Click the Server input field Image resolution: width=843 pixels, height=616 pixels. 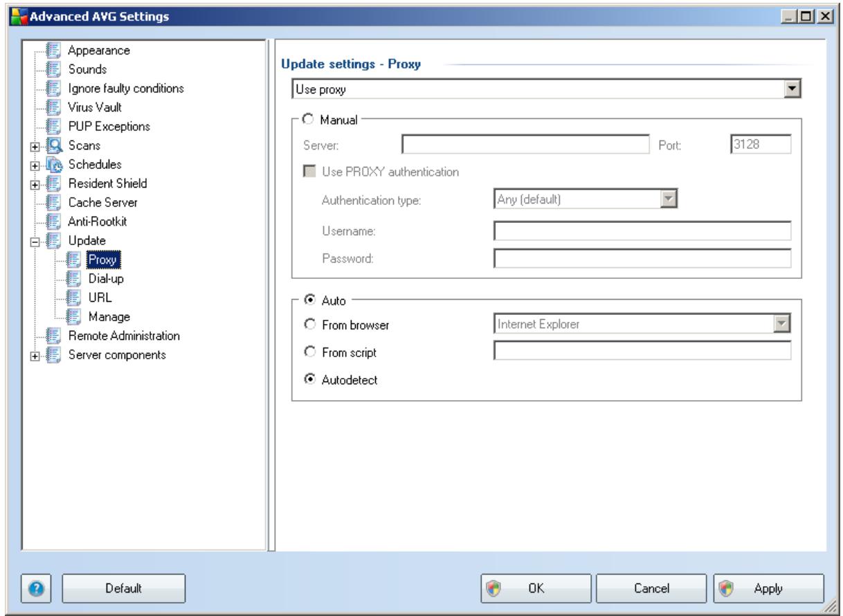click(x=525, y=143)
